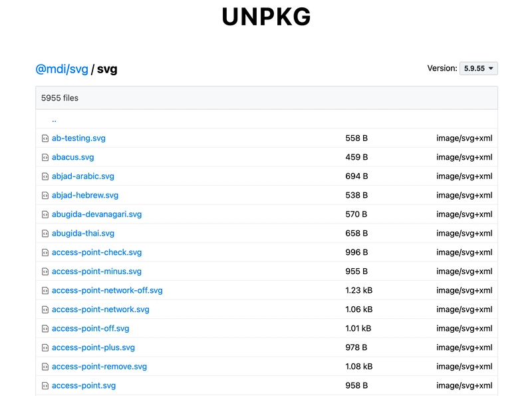Click the '996 B' size of access-point-check.svg
Image resolution: width=532 pixels, height=396 pixels.
click(356, 252)
